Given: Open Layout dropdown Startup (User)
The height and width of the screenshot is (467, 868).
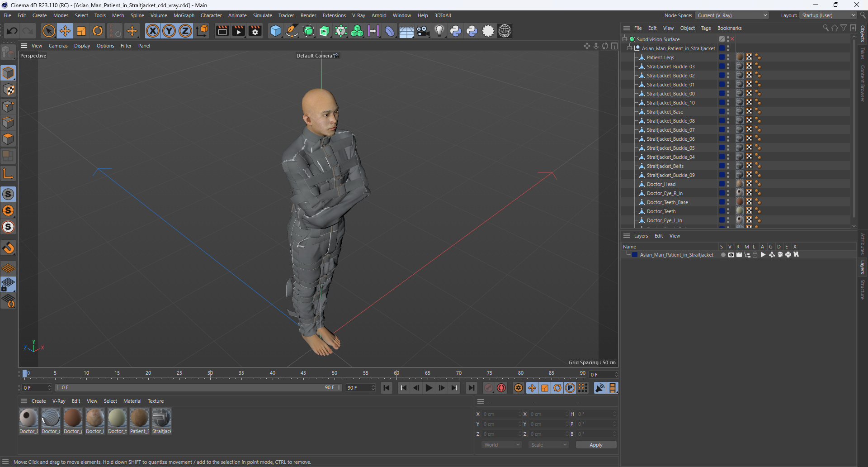Looking at the screenshot, I should coord(828,15).
